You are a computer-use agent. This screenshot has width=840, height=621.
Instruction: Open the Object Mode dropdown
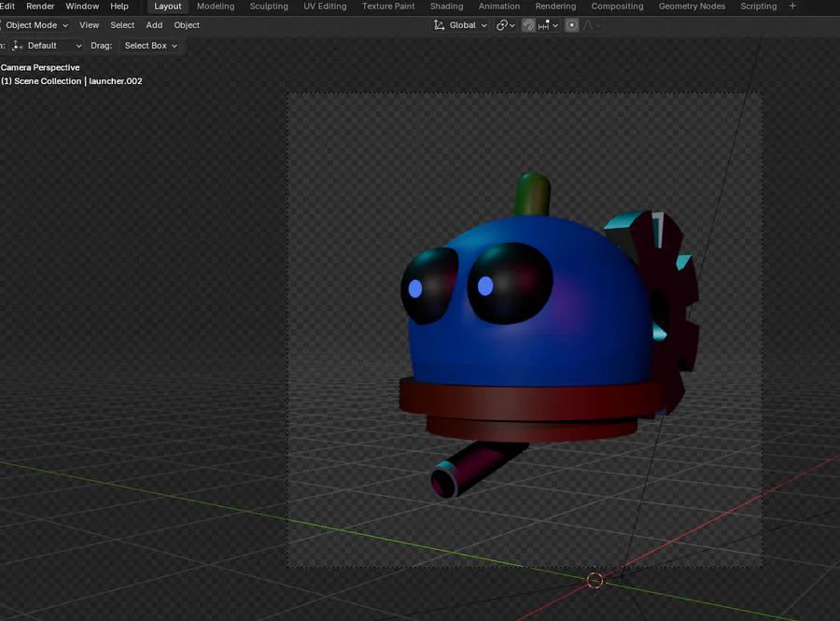pos(35,25)
